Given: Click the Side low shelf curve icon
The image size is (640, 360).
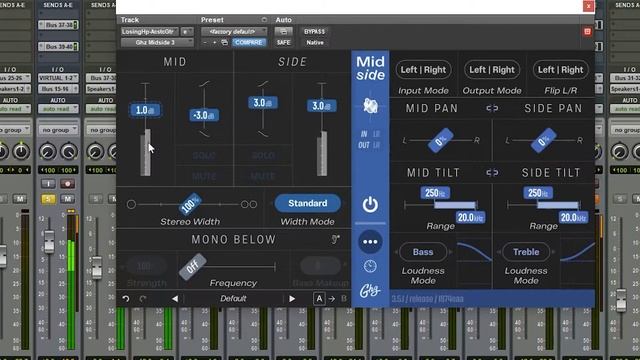Looking at the screenshot, I should pos(263,134).
